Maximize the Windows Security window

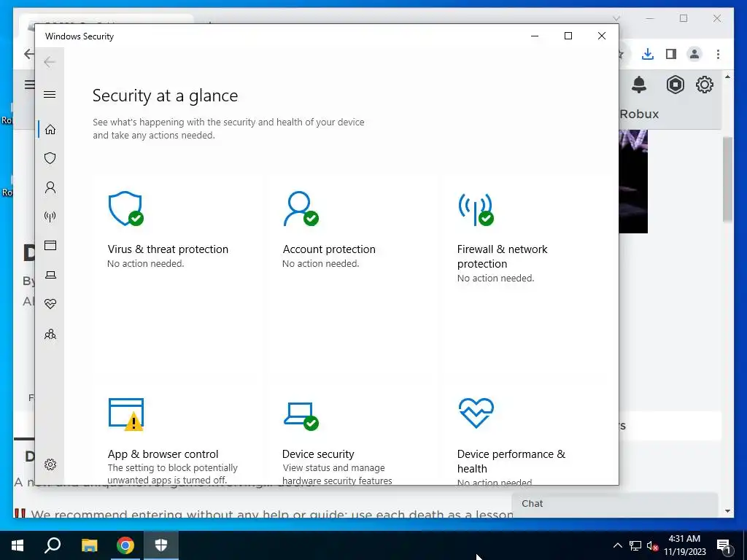568,36
